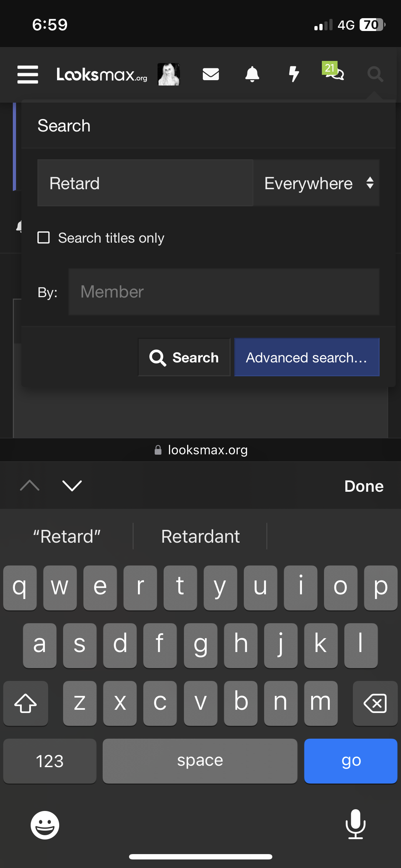The height and width of the screenshot is (868, 401).
Task: Click the By Member input field
Action: click(224, 292)
